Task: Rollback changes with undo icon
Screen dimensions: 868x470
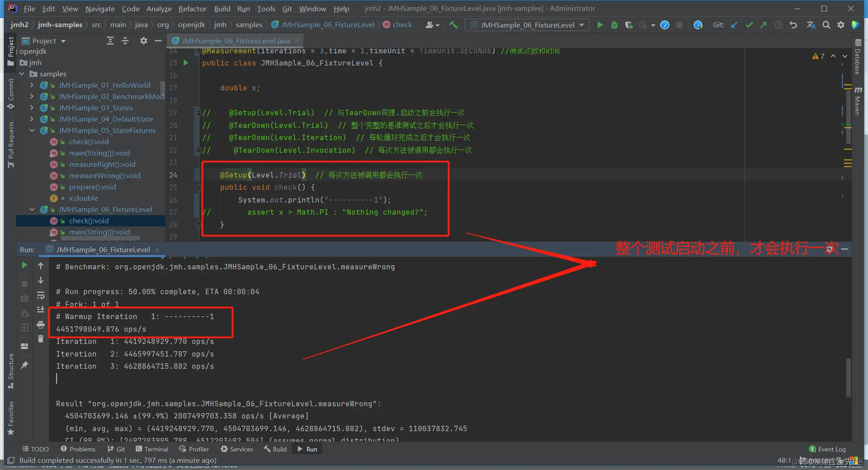Action: point(793,25)
